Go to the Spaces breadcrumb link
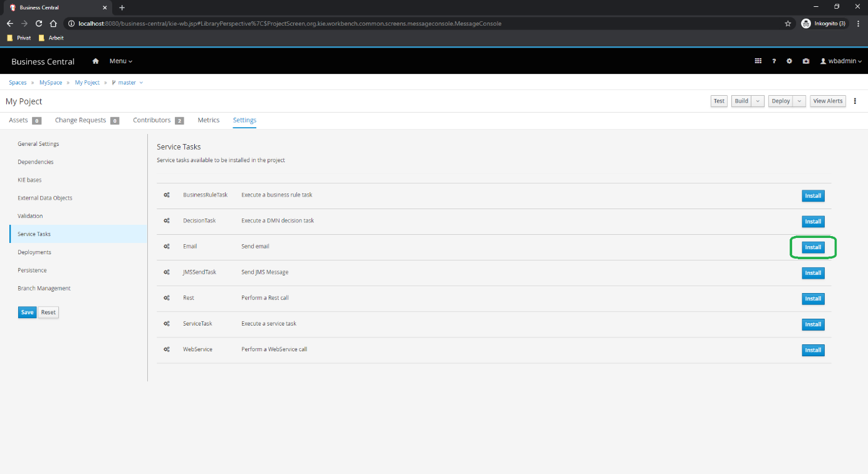 (18, 83)
